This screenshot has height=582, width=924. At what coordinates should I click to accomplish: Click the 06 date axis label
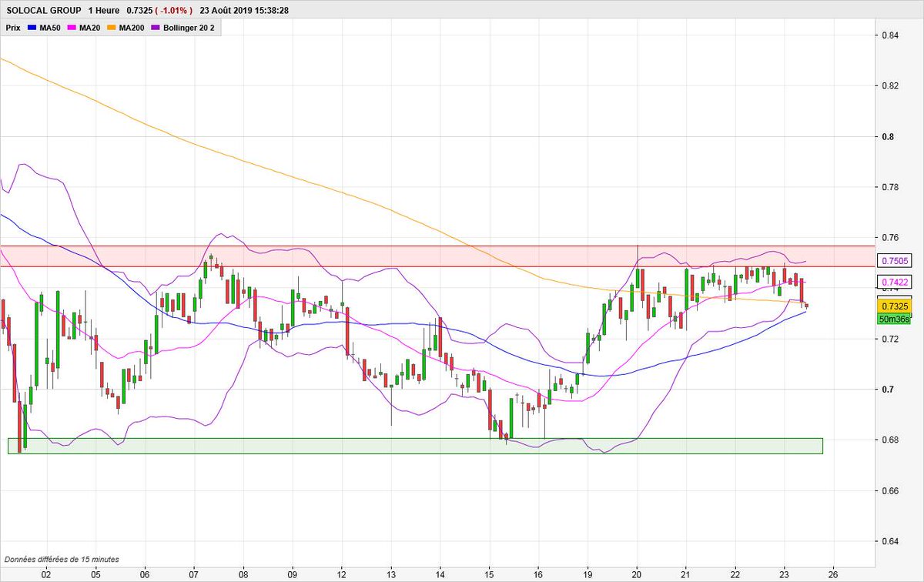coord(145,574)
